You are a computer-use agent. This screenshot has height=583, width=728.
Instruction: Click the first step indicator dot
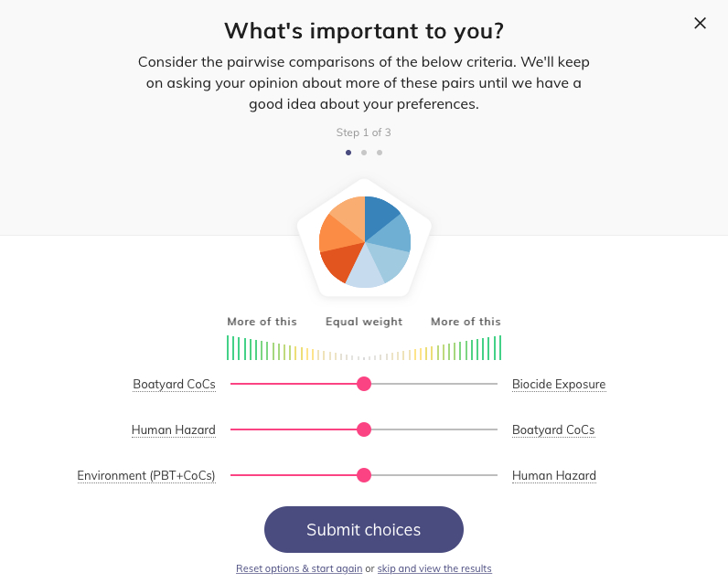(x=348, y=153)
